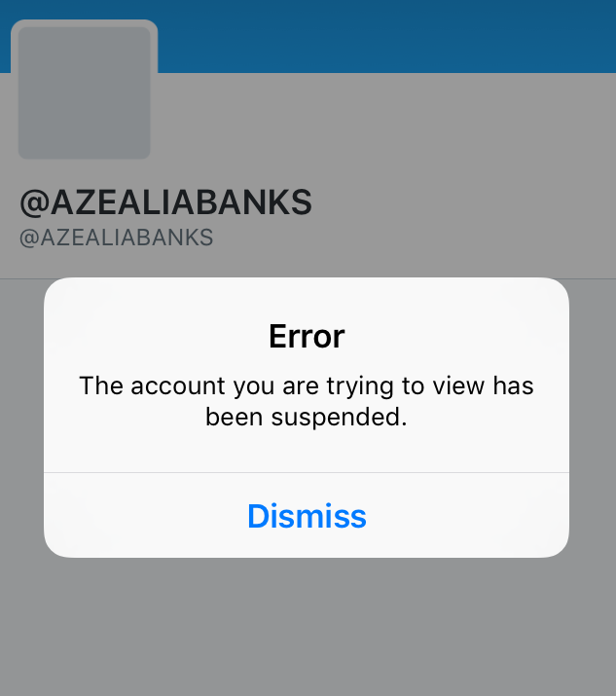Tap the "@" symbol of the gray handle
Viewport: 616px width, 696px height.
click(x=29, y=238)
